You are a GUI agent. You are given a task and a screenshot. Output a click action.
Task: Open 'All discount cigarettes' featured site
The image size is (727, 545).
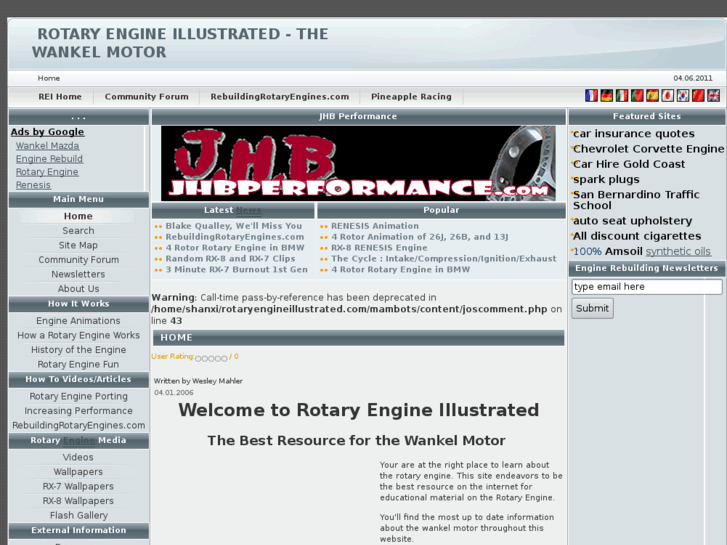637,236
